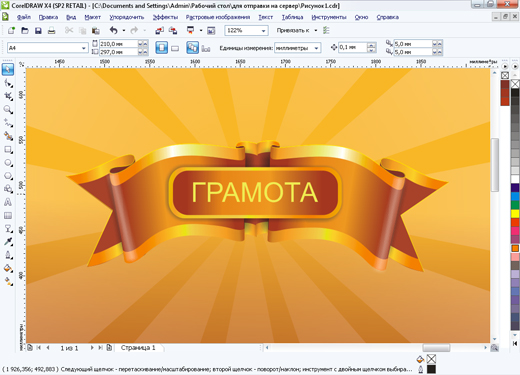
Task: Open the Правка menu
Action: (x=48, y=17)
